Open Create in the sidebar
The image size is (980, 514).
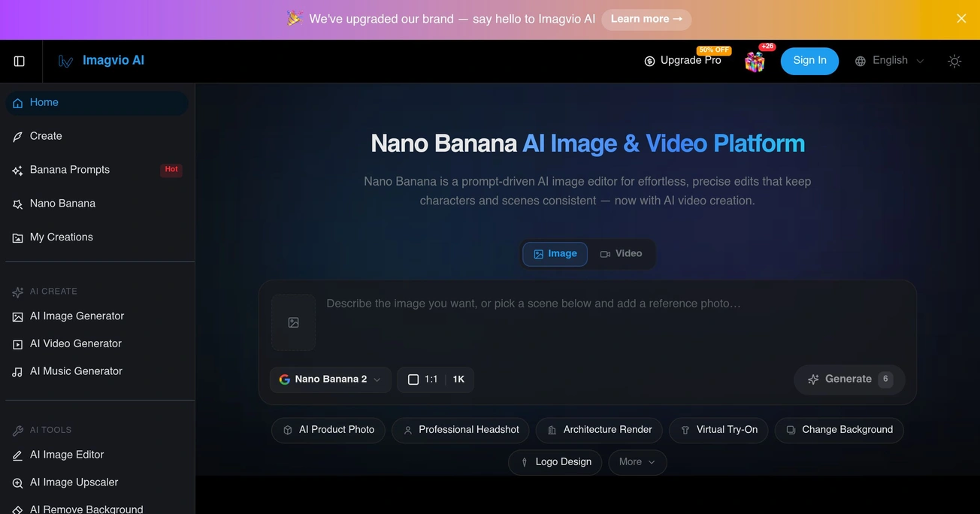pos(97,137)
